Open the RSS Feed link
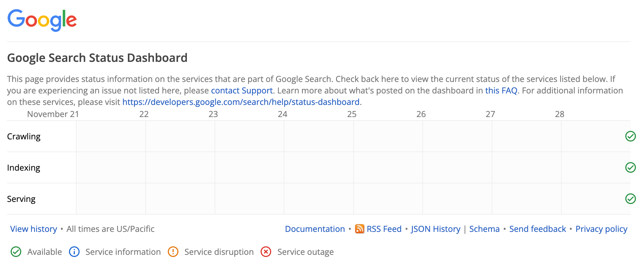The height and width of the screenshot is (266, 644). coord(384,229)
